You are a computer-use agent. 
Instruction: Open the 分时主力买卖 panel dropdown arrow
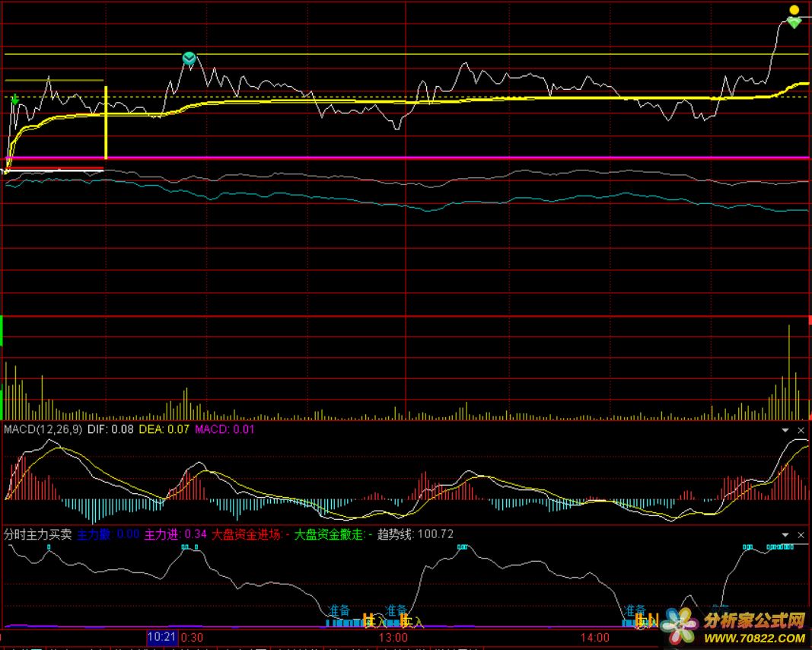[x=785, y=535]
